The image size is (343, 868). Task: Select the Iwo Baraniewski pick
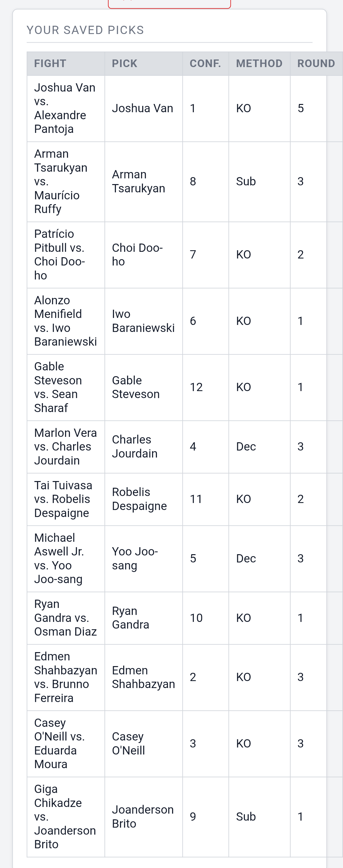[144, 321]
